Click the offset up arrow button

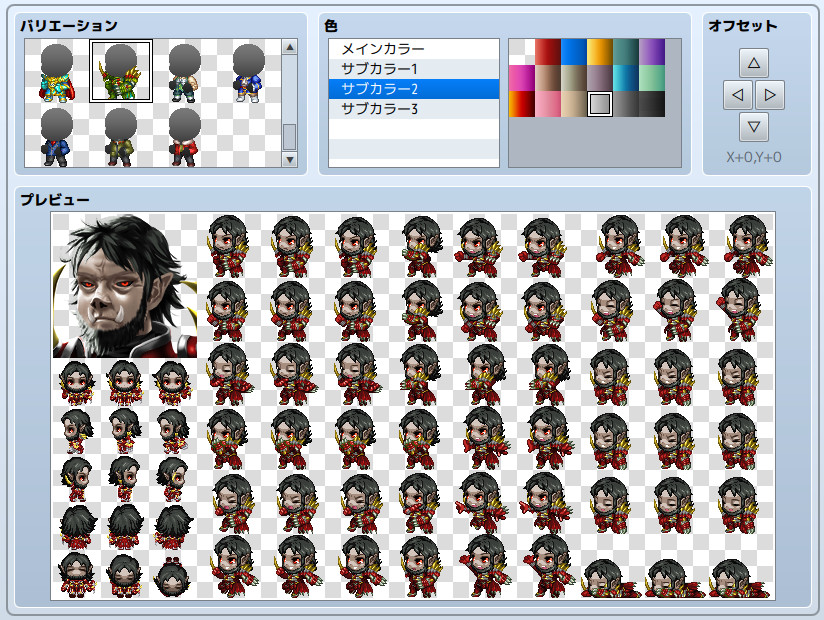point(754,63)
